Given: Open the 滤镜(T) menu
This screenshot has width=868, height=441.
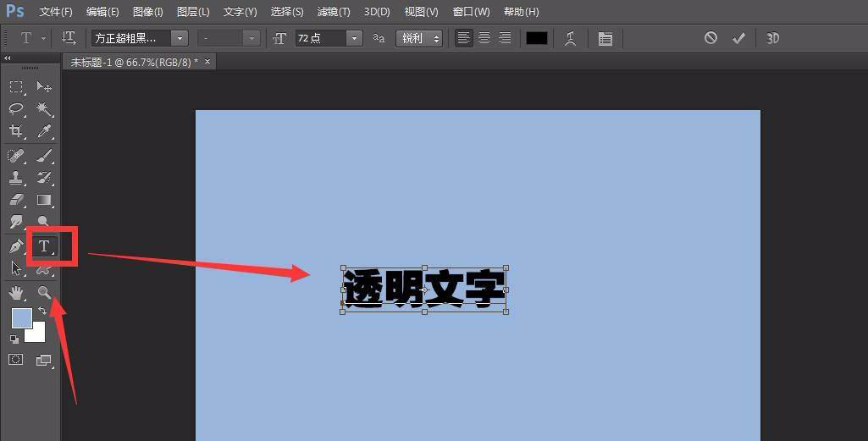Looking at the screenshot, I should (334, 12).
